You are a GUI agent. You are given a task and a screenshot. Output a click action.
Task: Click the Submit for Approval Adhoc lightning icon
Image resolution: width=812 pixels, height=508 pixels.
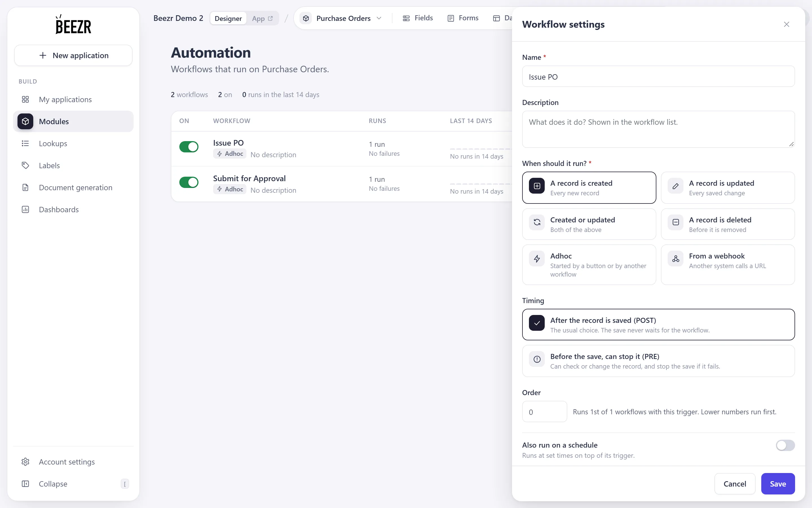219,189
